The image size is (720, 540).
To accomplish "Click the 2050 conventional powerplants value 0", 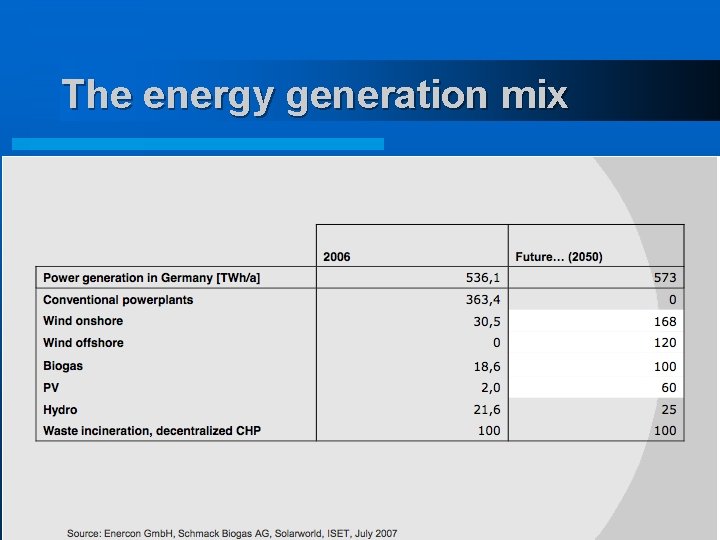I will click(673, 300).
